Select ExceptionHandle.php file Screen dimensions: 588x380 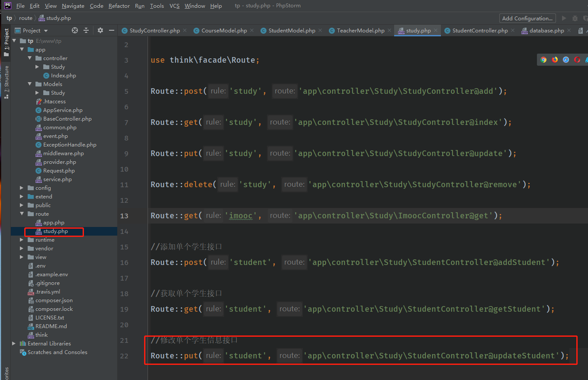point(70,144)
